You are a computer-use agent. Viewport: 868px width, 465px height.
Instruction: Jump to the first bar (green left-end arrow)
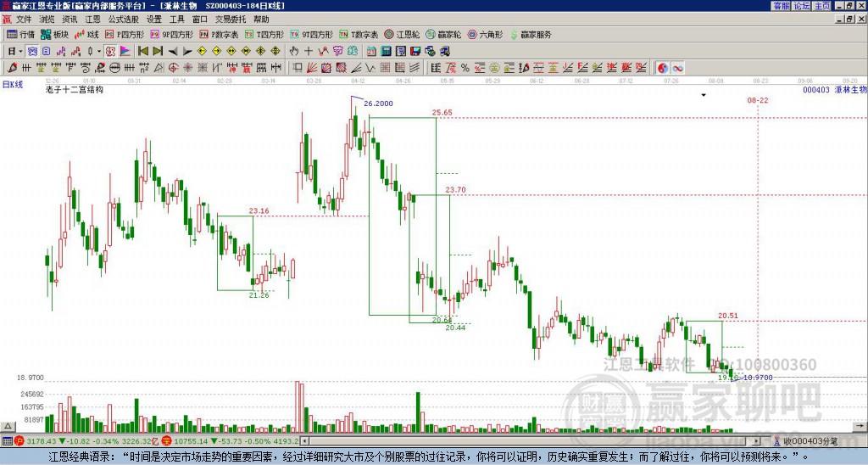pyautogui.click(x=142, y=52)
